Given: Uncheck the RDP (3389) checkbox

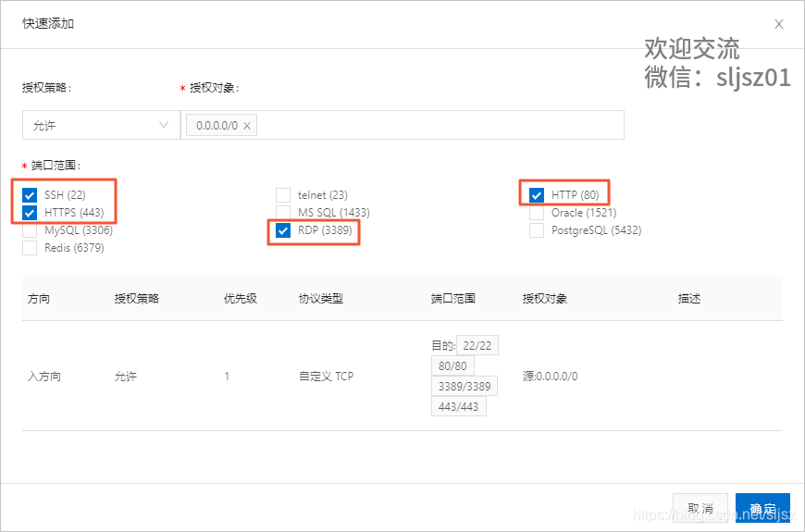Looking at the screenshot, I should [x=283, y=230].
